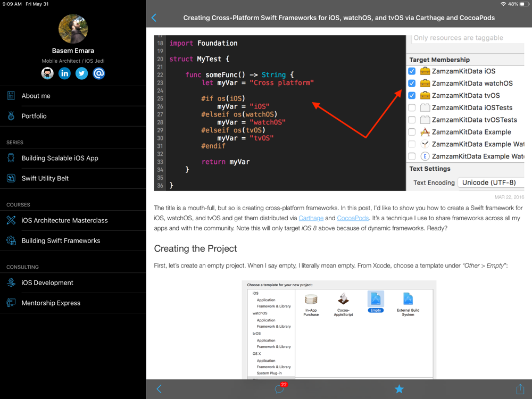Viewport: 532px width, 399px height.
Task: Open Text Encoding Unicode (UTF-8) dropdown
Action: 491,182
